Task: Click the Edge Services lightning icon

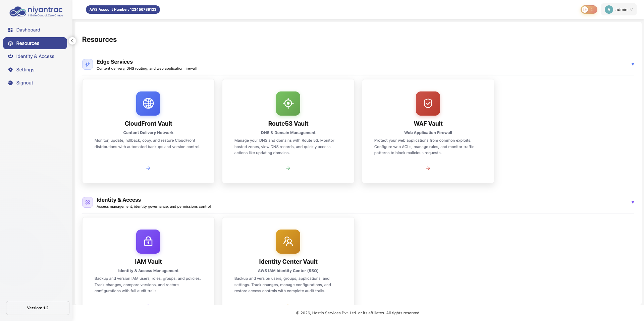Action: tap(88, 64)
